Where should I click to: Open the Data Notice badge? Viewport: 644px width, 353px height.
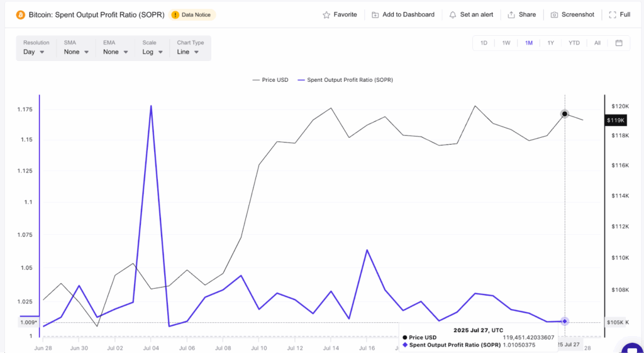click(x=193, y=14)
